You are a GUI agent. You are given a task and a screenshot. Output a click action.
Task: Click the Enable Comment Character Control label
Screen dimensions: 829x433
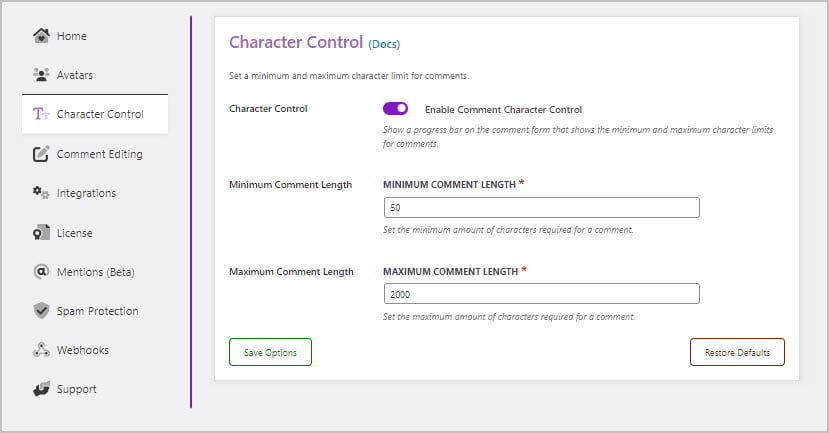[x=503, y=109]
